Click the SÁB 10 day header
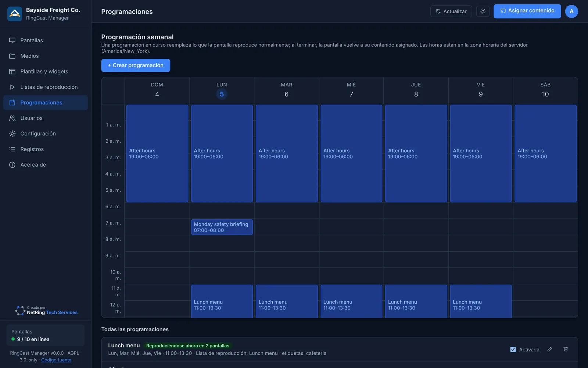588x368 pixels. click(545, 90)
